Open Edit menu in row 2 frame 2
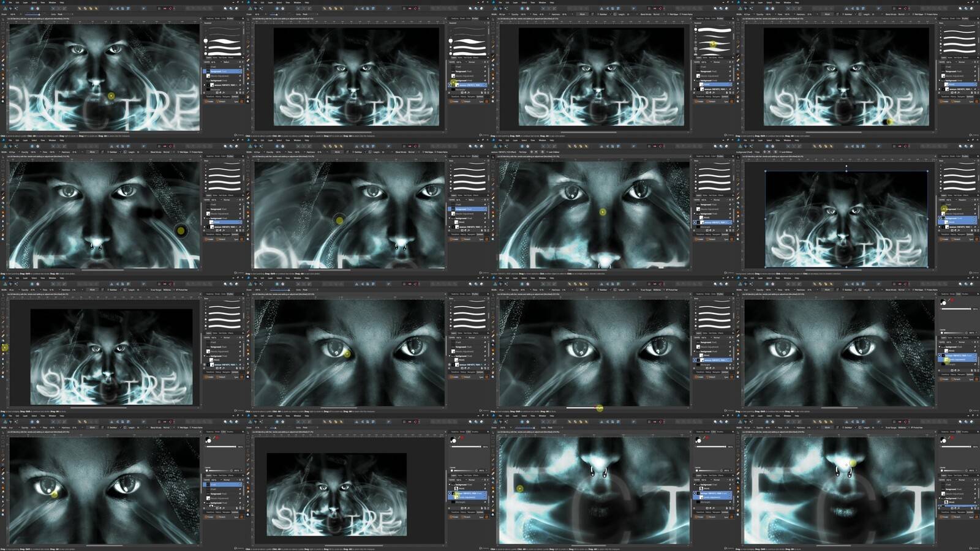The image size is (980, 551). [262, 140]
